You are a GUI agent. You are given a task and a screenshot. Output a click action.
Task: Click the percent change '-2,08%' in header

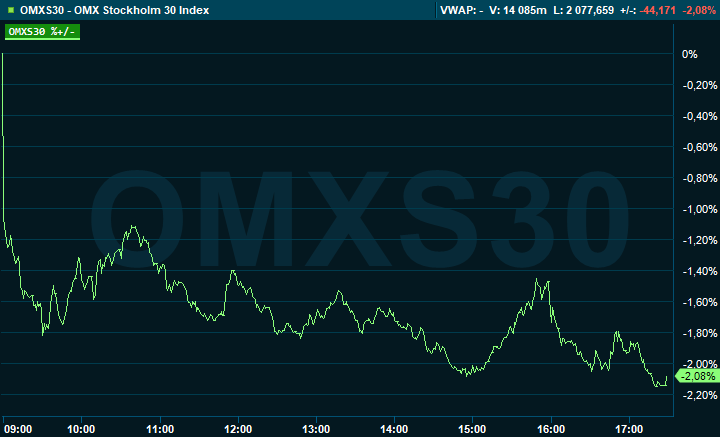click(x=698, y=10)
